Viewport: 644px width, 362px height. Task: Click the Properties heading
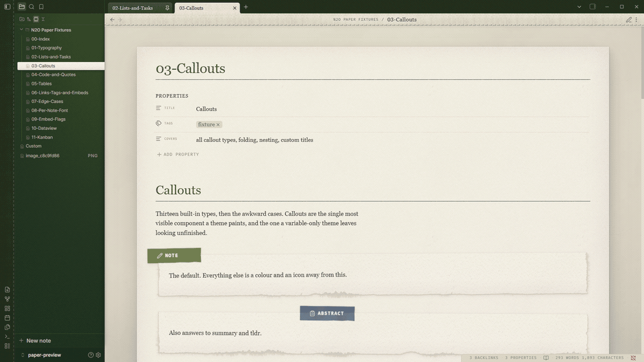click(x=172, y=96)
